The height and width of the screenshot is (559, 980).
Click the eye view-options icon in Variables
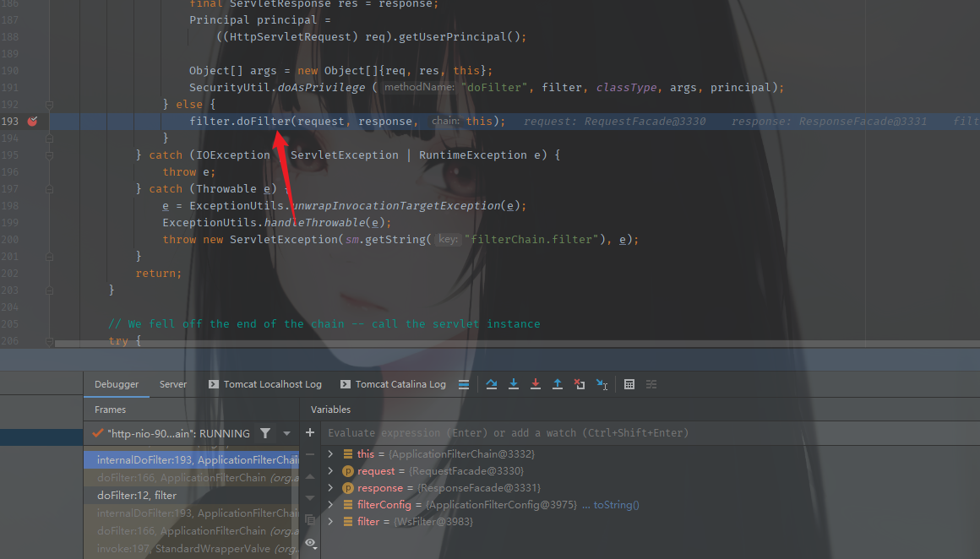point(311,544)
